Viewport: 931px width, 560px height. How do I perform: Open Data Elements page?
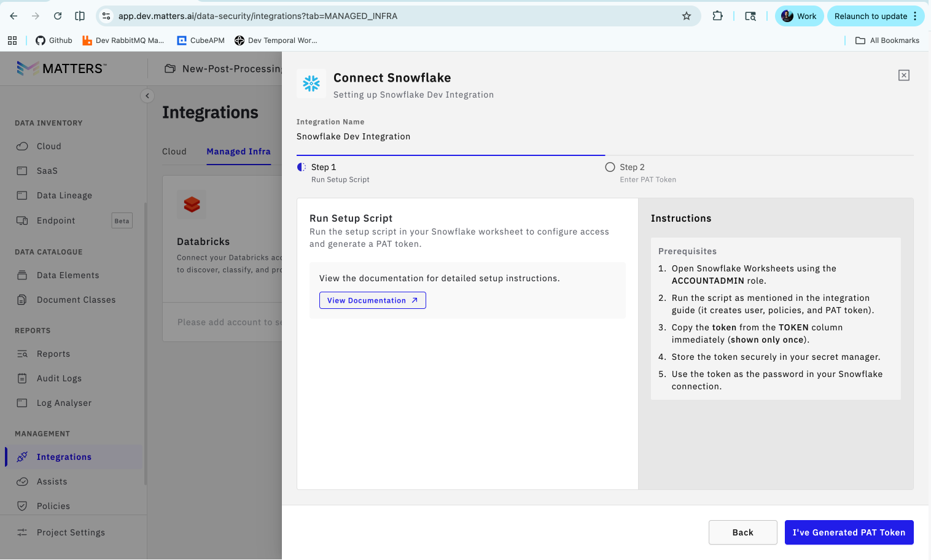[68, 275]
